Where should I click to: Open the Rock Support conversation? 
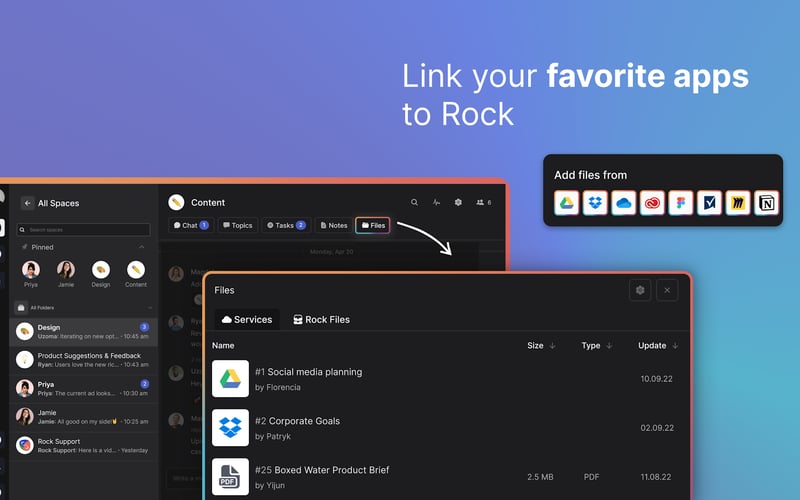(84, 445)
